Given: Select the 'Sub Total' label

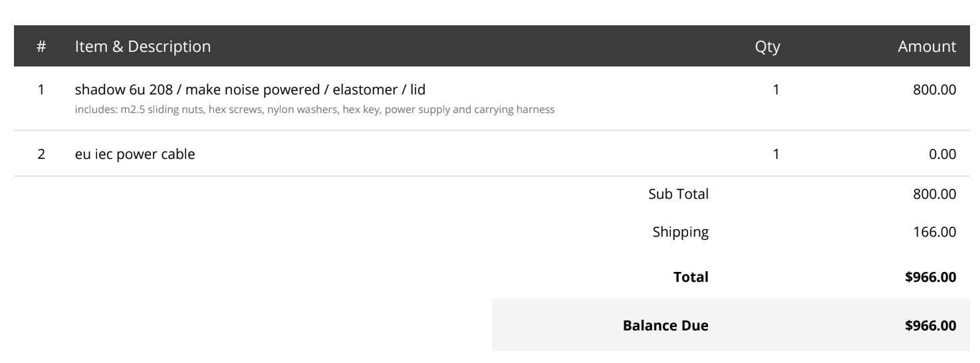Looking at the screenshot, I should point(678,194).
